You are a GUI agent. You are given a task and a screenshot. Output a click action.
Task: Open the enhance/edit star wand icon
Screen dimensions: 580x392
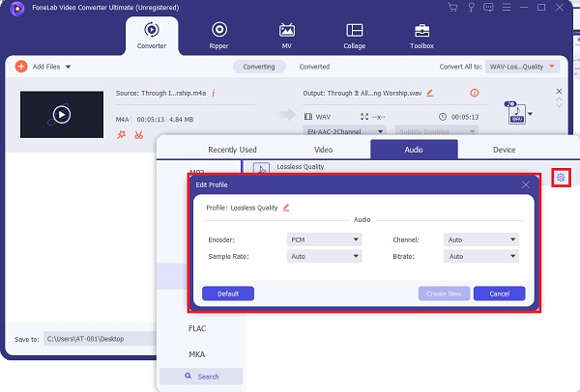click(121, 135)
